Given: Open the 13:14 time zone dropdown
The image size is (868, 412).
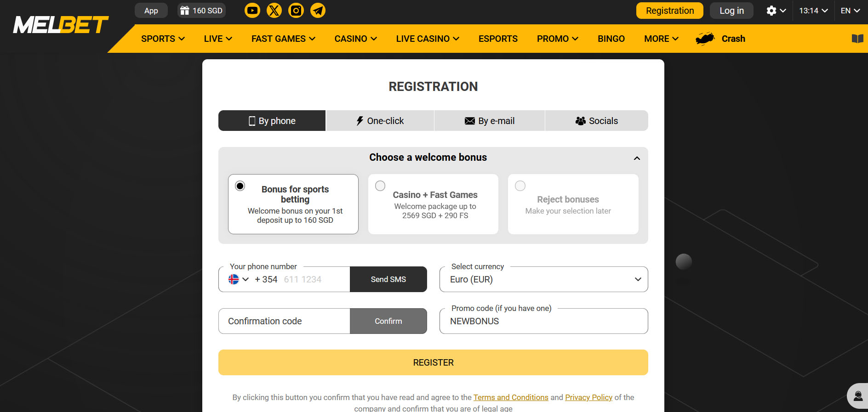Looking at the screenshot, I should click(x=813, y=11).
